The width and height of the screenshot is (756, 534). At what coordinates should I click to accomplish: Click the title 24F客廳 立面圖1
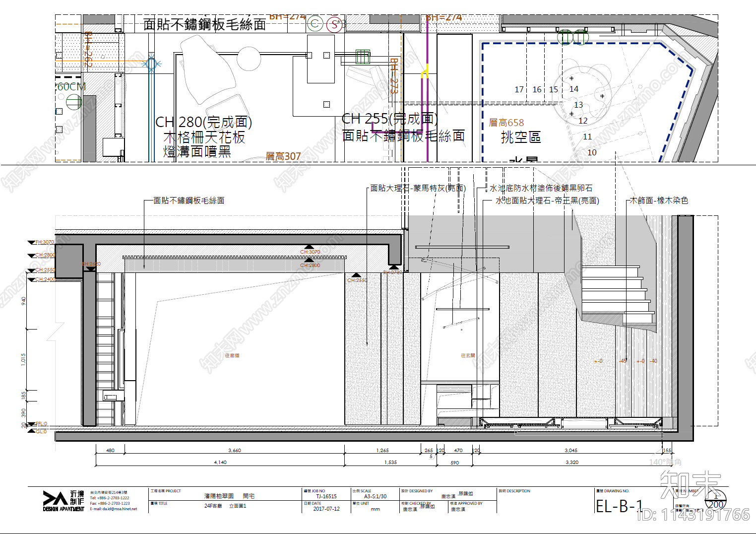click(x=225, y=506)
